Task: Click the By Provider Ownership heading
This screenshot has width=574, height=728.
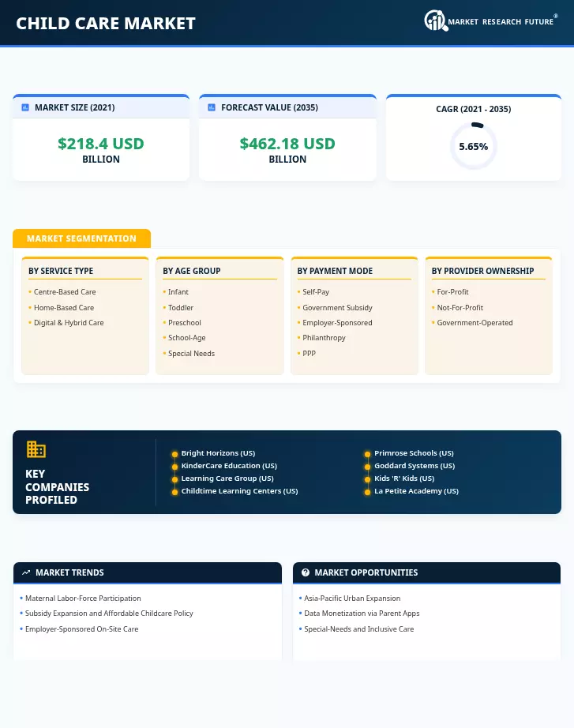Action: [482, 271]
